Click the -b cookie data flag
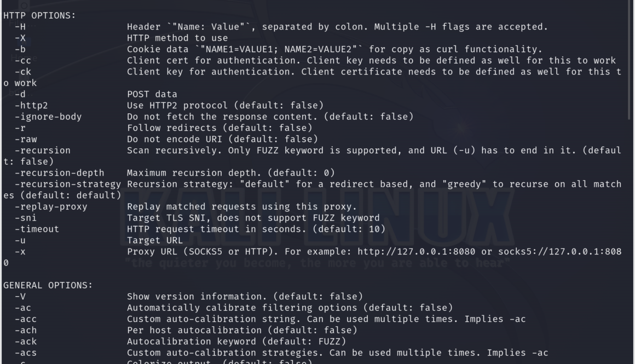Viewport: 635px width, 364px height. click(x=20, y=49)
